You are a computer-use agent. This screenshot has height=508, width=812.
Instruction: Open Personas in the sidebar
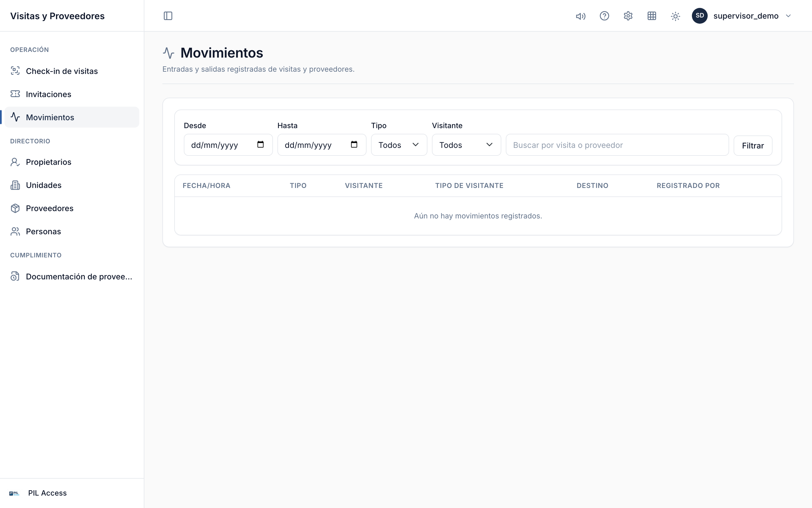[x=72, y=231]
